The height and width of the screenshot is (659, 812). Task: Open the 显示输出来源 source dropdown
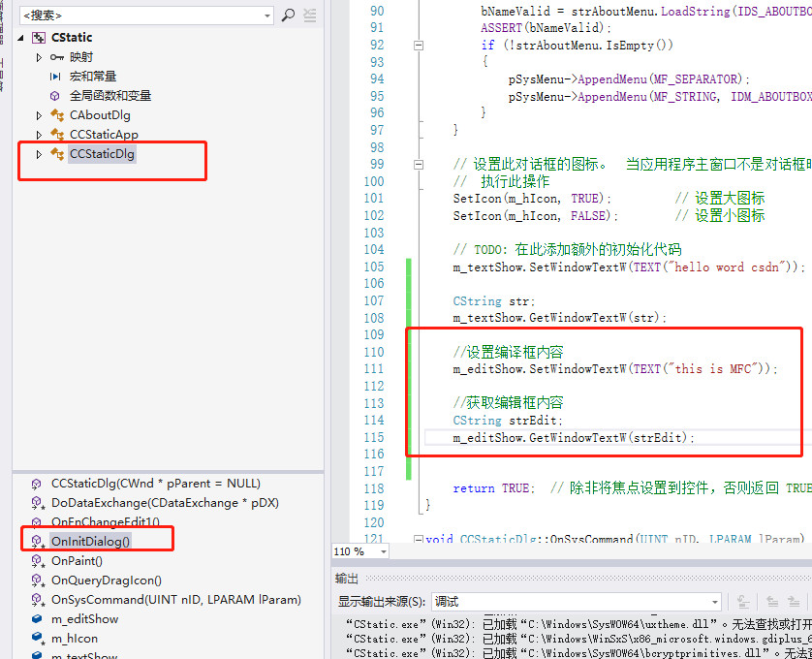(x=715, y=602)
